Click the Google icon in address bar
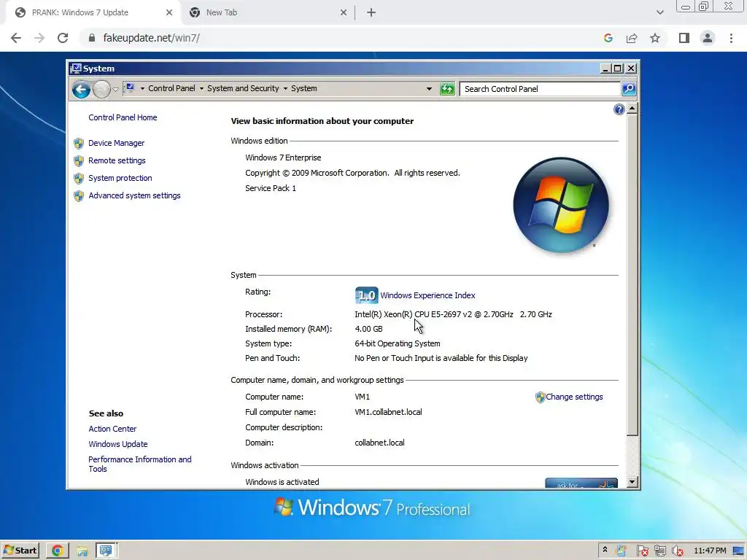Viewport: 747px width, 560px height. click(608, 38)
